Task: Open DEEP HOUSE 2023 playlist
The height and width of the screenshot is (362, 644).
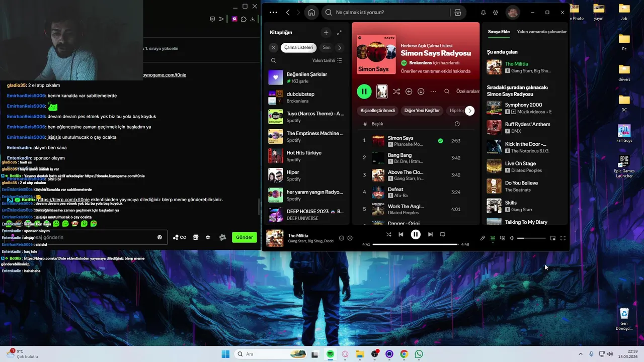Action: coord(306,215)
